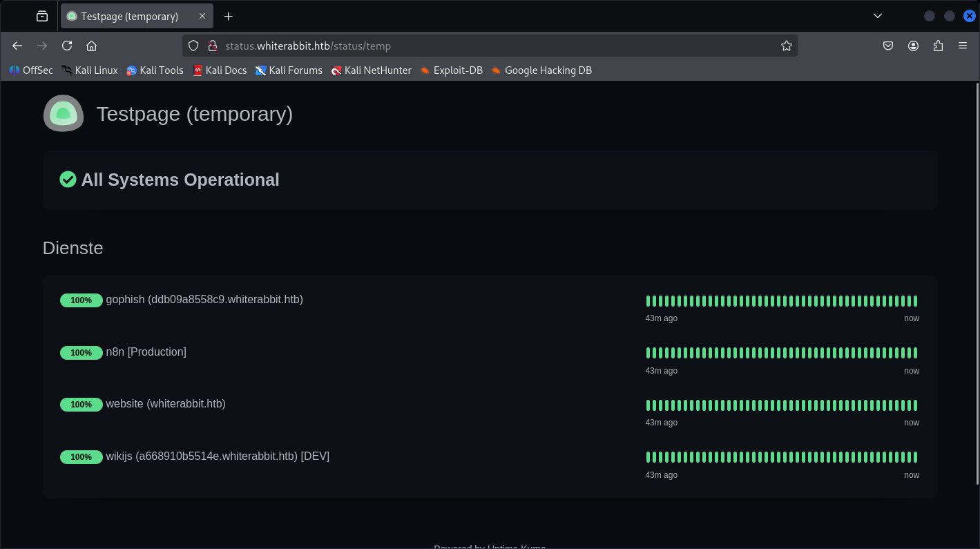This screenshot has height=549, width=980.
Task: Click the browser reload button
Action: coord(67,46)
